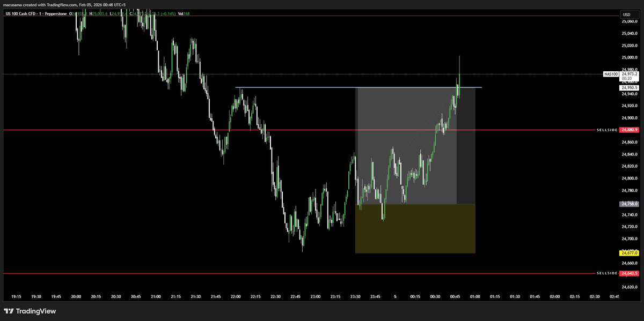
Task: Click the yellow 24,677.0 stop price label
Action: [629, 253]
